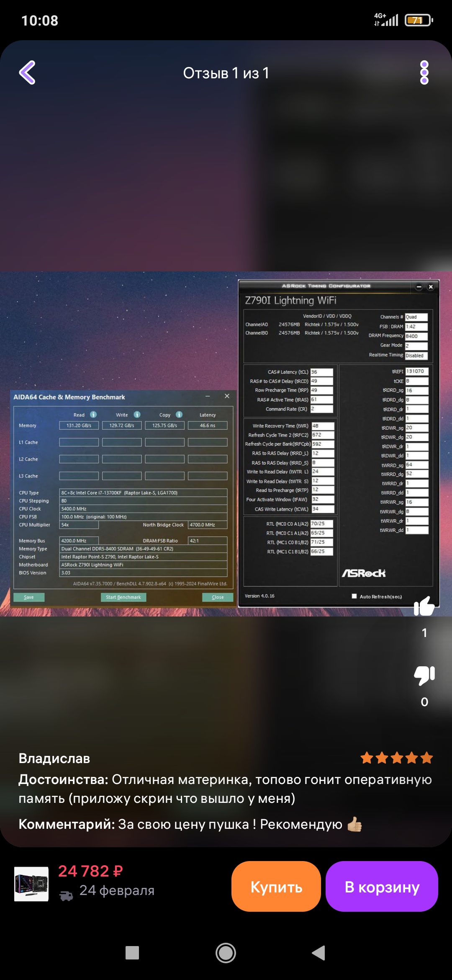Viewport: 452px width, 980px height.
Task: Tap Memory Read value 131.20 GB/s
Action: pos(79,425)
